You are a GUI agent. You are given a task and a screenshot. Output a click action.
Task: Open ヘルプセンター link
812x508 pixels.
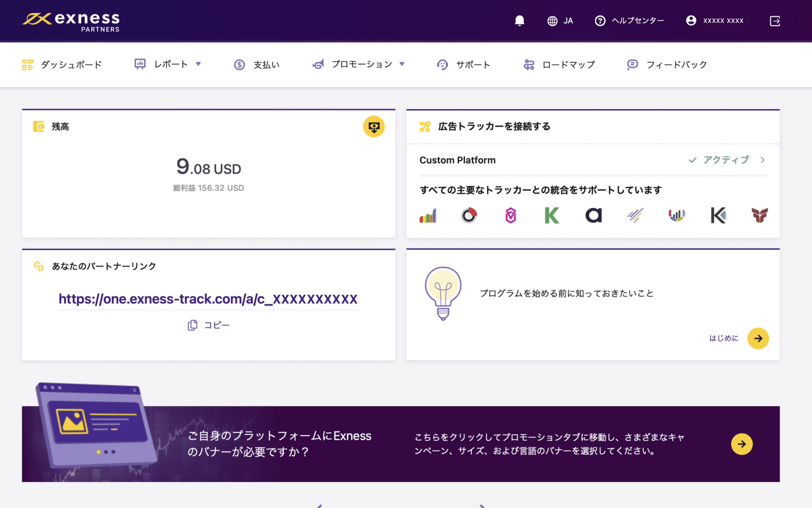click(637, 21)
